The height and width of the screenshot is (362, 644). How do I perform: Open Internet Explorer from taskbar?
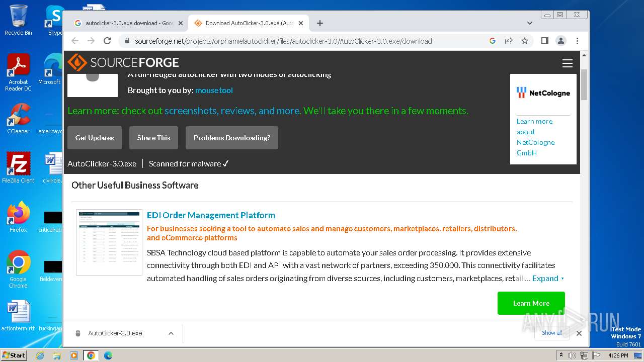pyautogui.click(x=40, y=355)
